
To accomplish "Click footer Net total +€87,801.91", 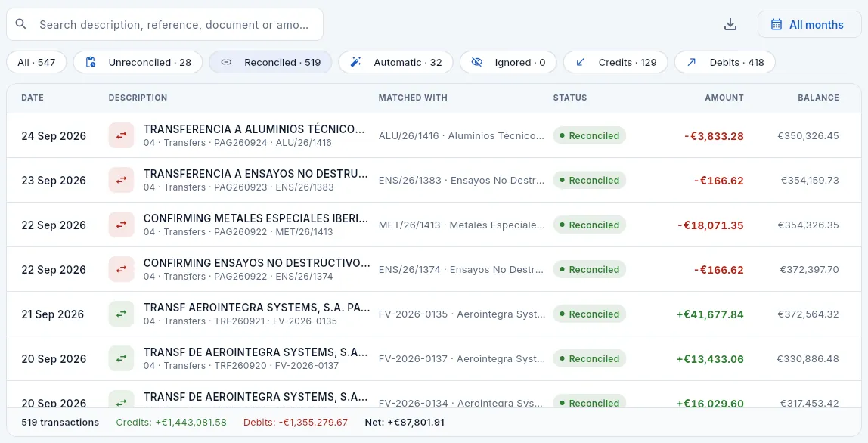I will click(404, 423).
